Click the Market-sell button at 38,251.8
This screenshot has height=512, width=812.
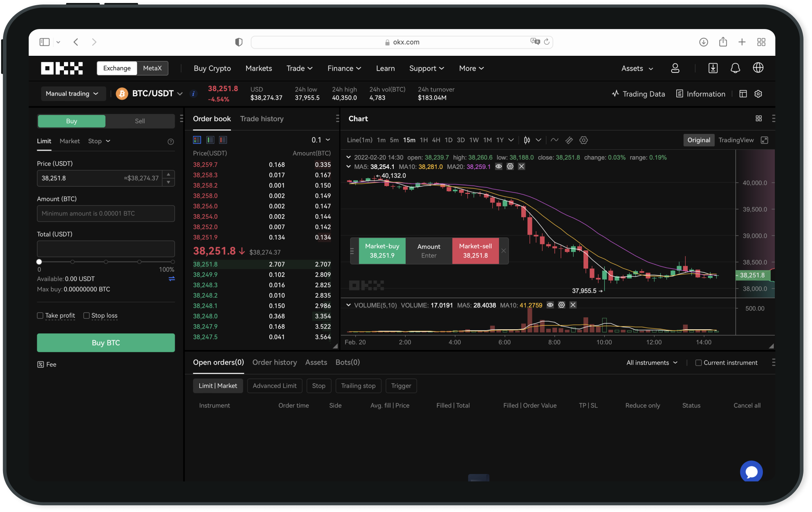(x=475, y=251)
